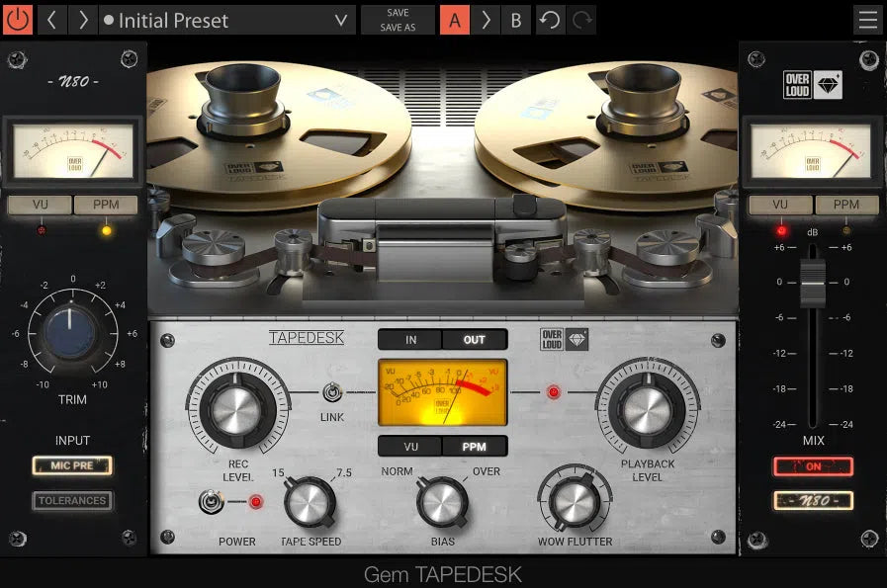Open the hamburger settings menu top-right
Viewport: 887px width, 588px height.
pyautogui.click(x=868, y=20)
